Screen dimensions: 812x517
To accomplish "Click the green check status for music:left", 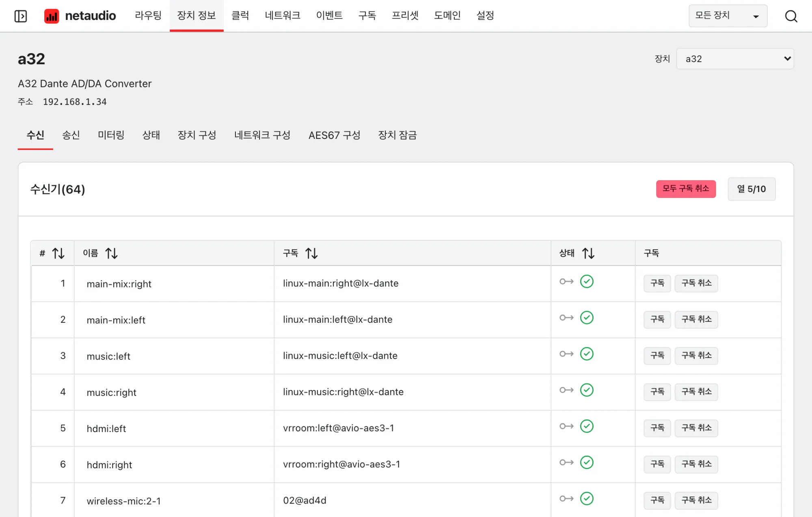I will tap(587, 354).
